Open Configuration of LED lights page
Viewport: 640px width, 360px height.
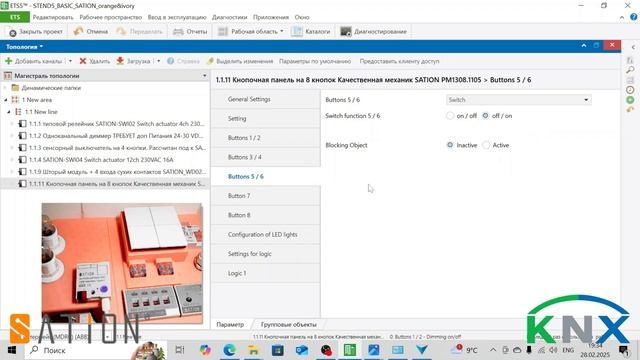click(266, 234)
